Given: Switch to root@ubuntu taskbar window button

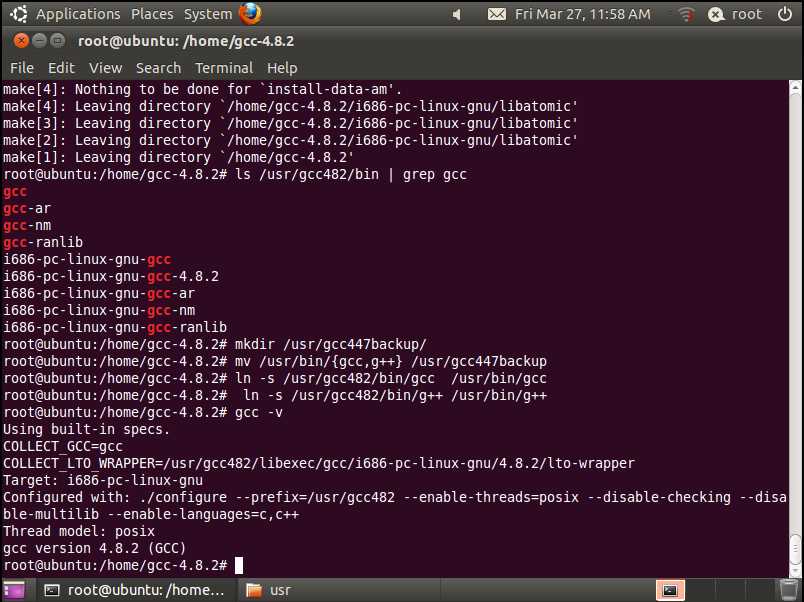Looking at the screenshot, I should point(136,590).
